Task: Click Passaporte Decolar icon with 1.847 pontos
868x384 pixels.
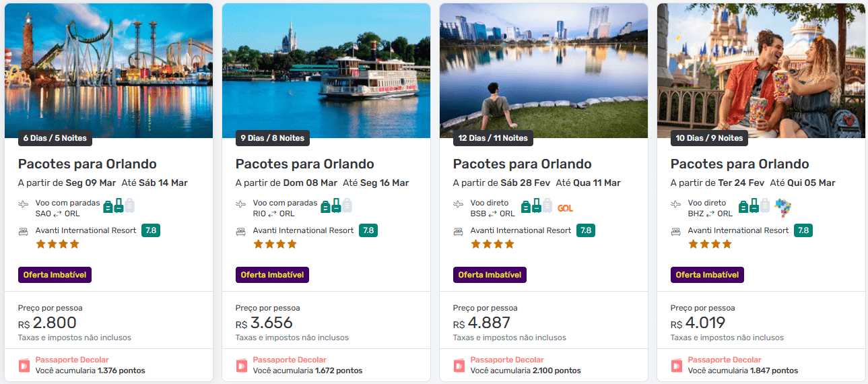Action: [677, 365]
